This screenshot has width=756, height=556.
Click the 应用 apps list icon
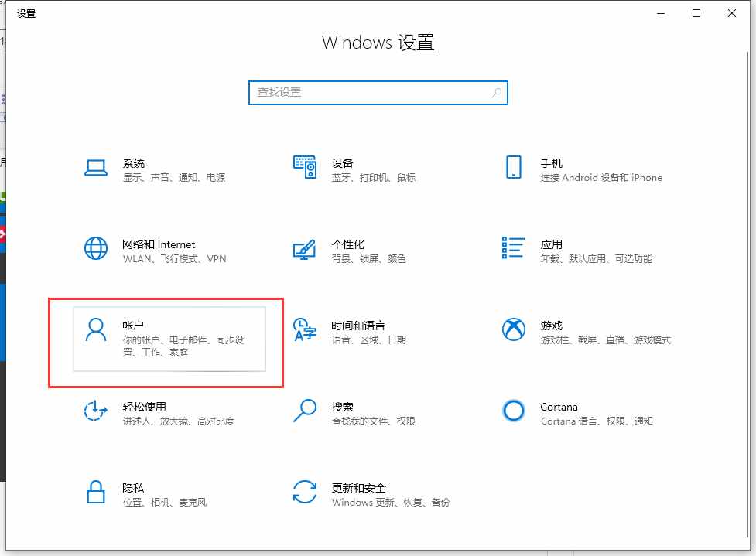pos(514,247)
